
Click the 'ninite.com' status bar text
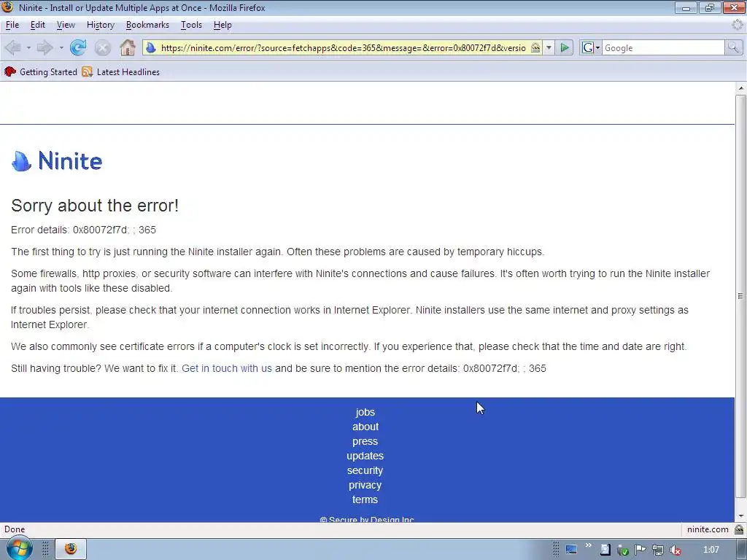[708, 529]
